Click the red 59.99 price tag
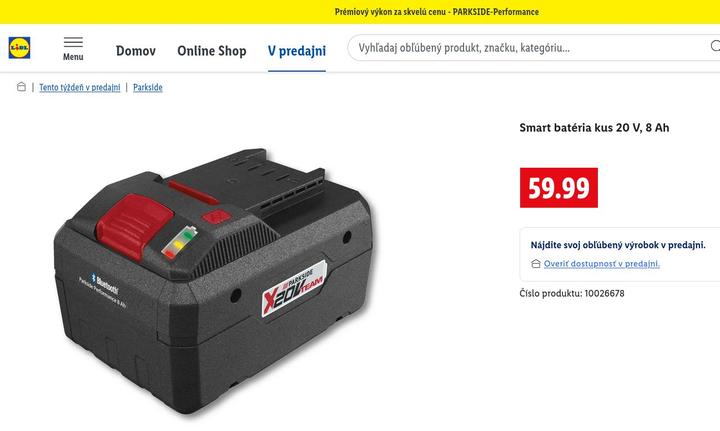This screenshot has height=431, width=720. (559, 188)
